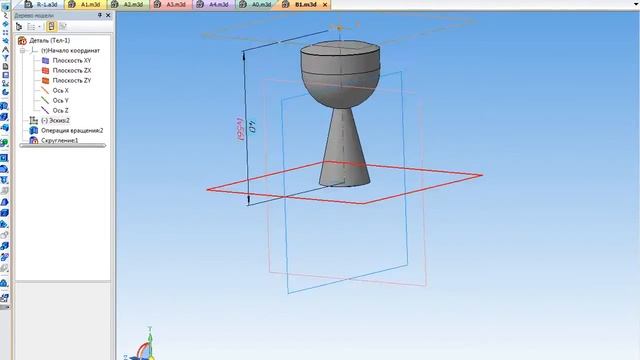The width and height of the screenshot is (640, 360).
Task: Open the specification document icon
Action: click(5, 67)
